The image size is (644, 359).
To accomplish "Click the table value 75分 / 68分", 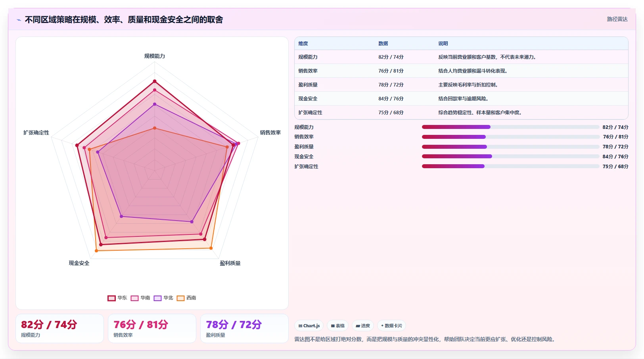I will (391, 113).
